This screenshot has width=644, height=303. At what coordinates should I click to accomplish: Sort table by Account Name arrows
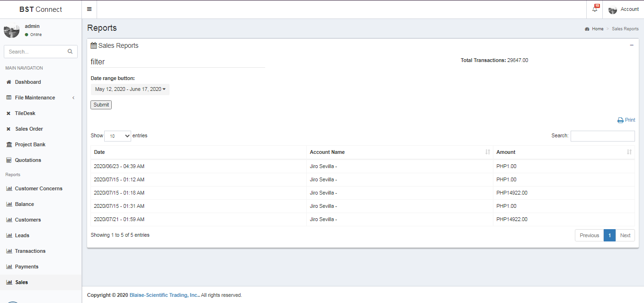(488, 152)
